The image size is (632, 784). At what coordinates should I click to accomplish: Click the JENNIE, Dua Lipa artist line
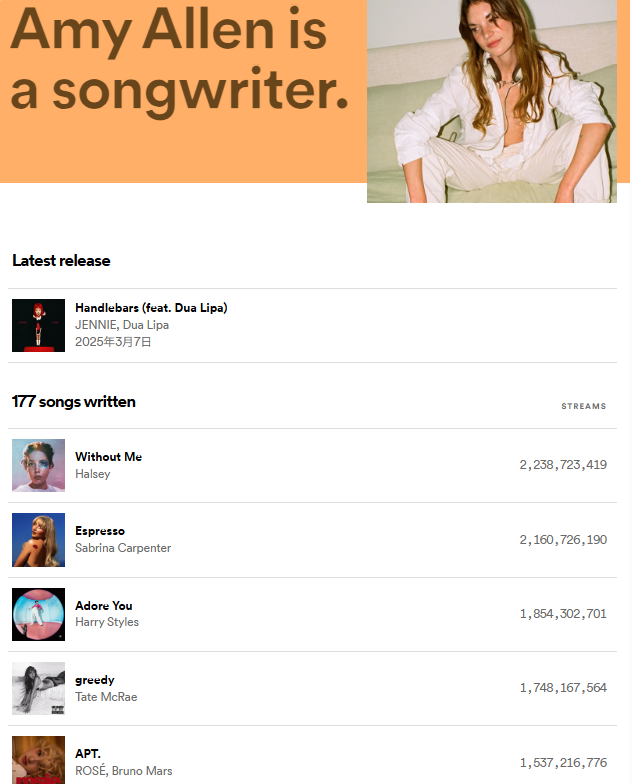click(x=122, y=325)
